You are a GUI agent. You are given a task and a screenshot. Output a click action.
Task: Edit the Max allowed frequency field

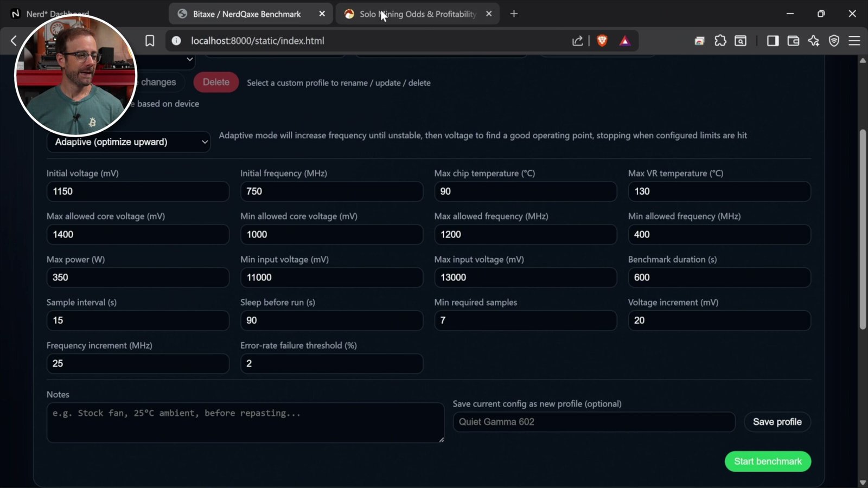pyautogui.click(x=525, y=235)
